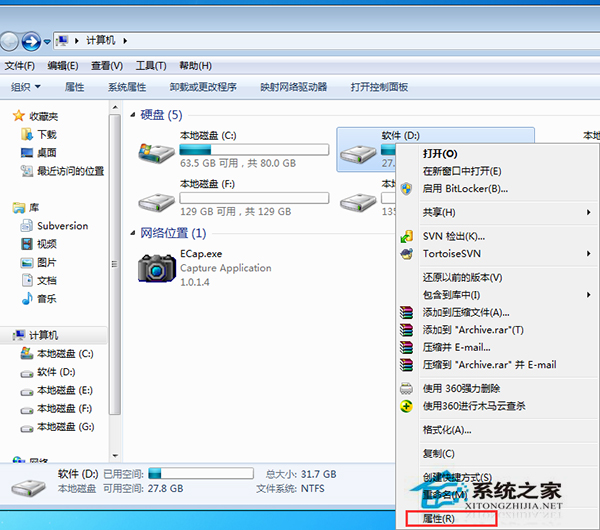Viewport: 600px width, 530px height.
Task: Click the 软件 (D:) drive icon
Action: click(358, 154)
